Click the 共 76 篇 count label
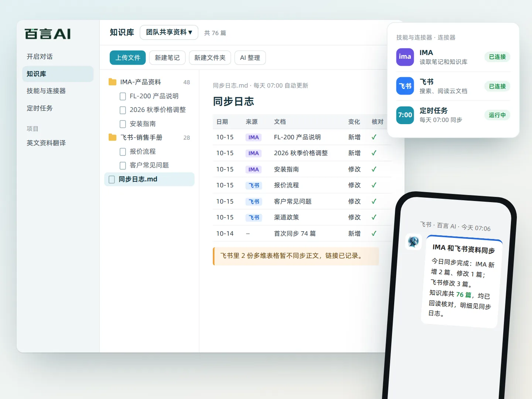 click(215, 33)
